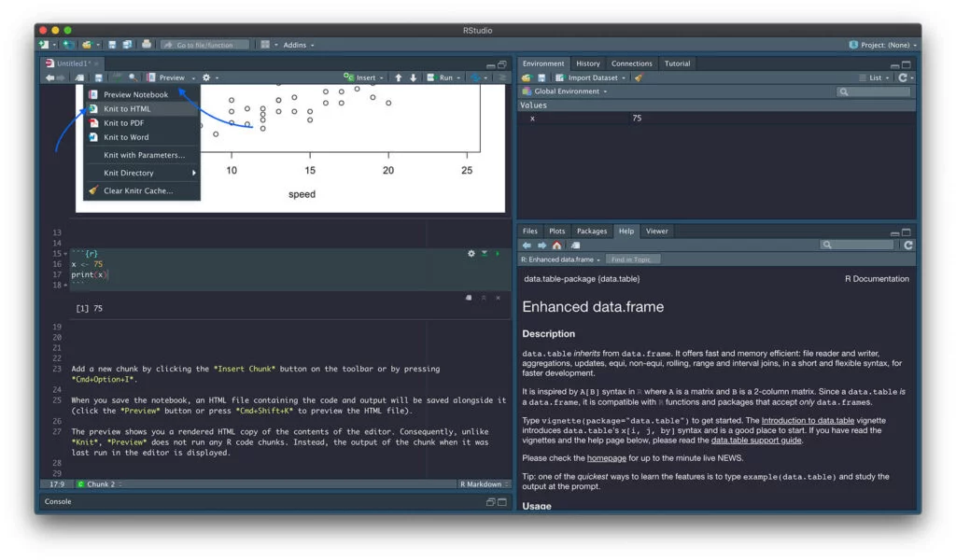Click the Save workspace icon in Environment pane
The height and width of the screenshot is (560, 956).
click(x=541, y=77)
